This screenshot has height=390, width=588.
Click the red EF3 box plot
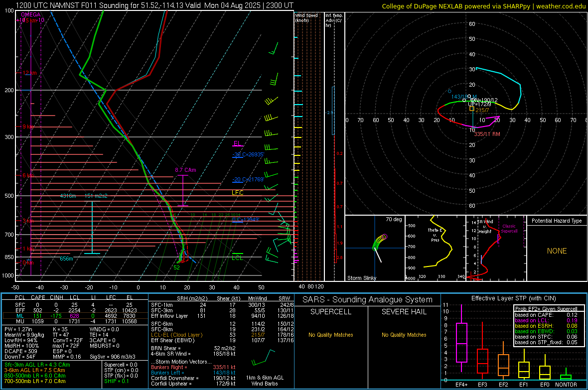tap(482, 351)
